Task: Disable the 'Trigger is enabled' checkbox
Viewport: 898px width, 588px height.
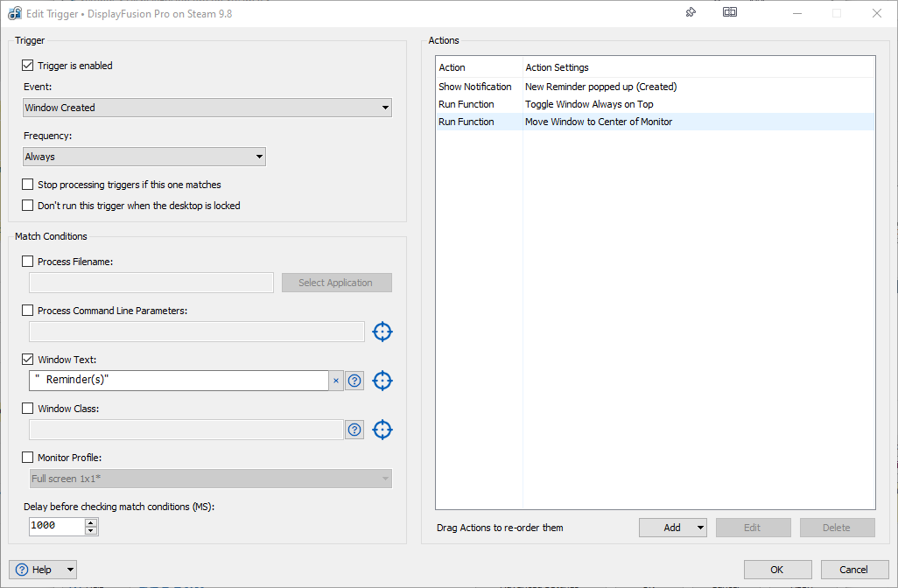Action: (x=28, y=66)
